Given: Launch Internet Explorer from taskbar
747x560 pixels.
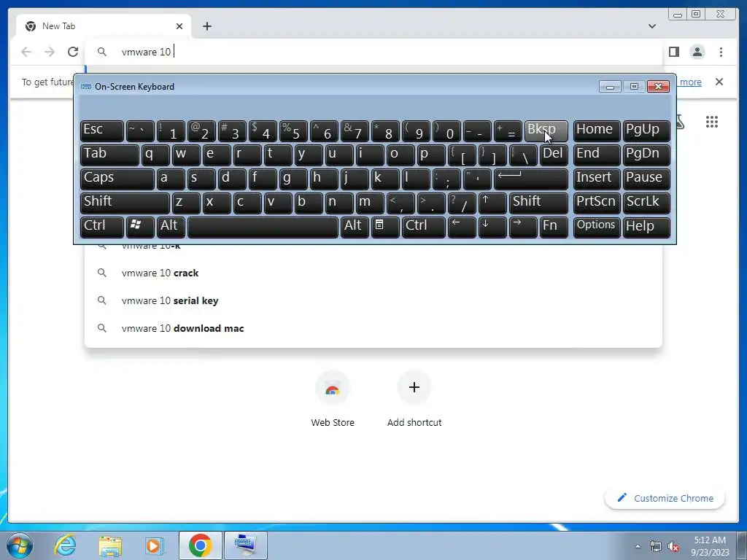Looking at the screenshot, I should pos(65,545).
